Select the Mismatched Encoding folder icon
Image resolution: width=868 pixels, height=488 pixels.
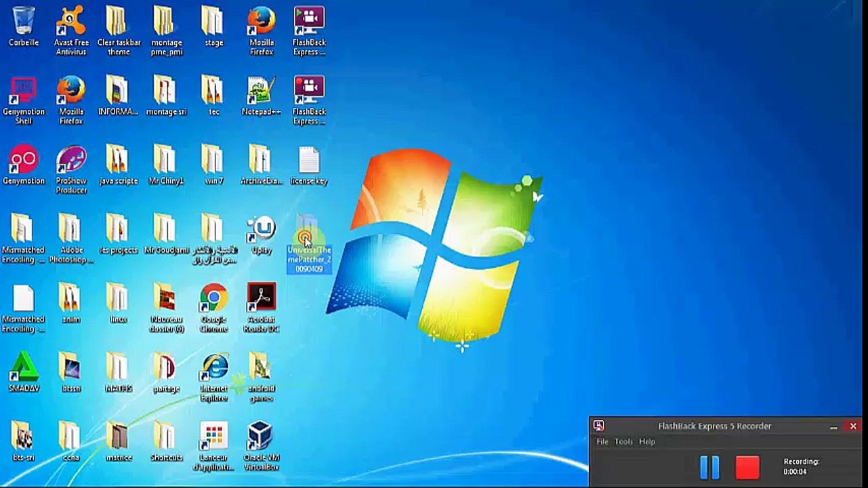23,238
